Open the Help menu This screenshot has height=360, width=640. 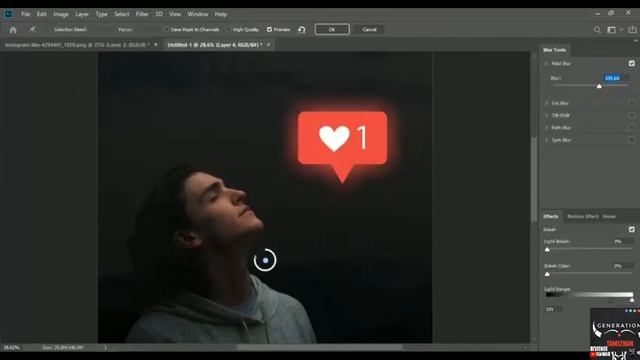click(x=220, y=14)
